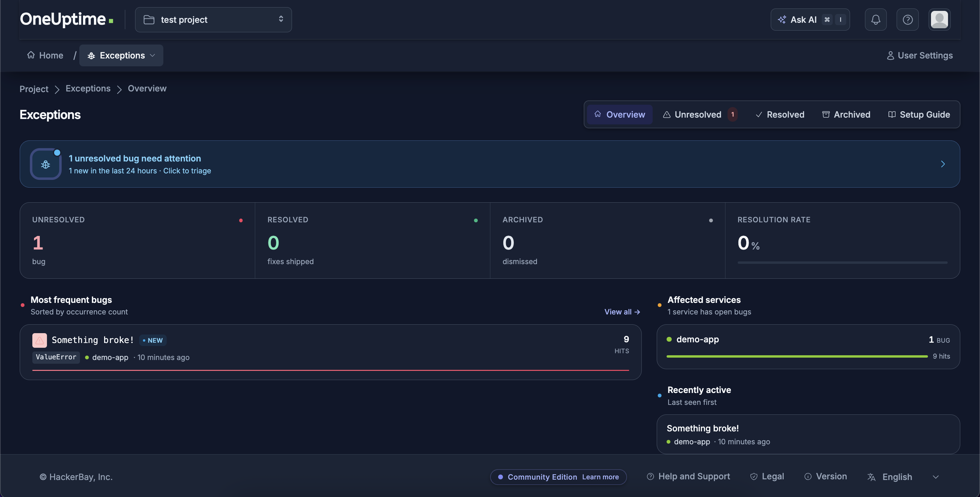Open the Legal footer link
The image size is (980, 497).
pyautogui.click(x=767, y=477)
